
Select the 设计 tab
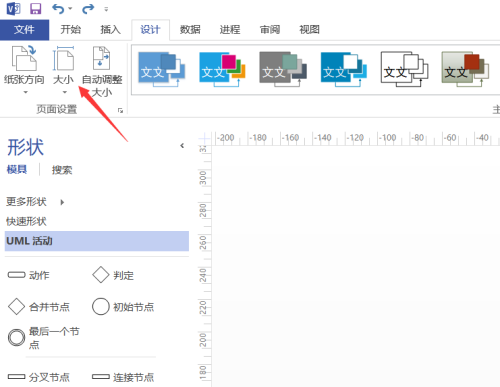pos(150,30)
